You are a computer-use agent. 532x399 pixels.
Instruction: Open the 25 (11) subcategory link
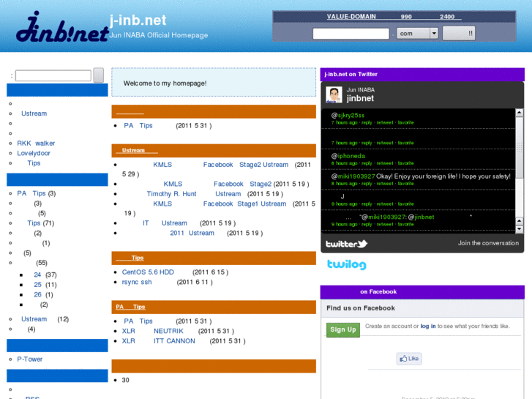[x=37, y=285]
